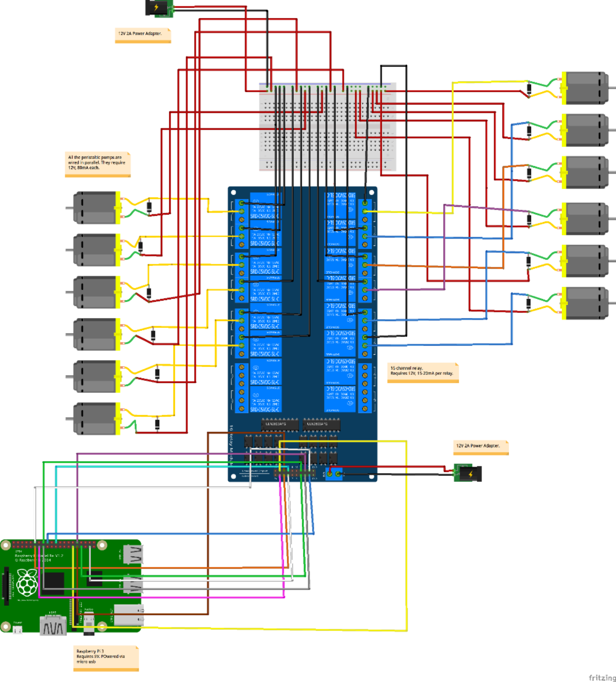
Task: Select the diode beside the top-left motor
Action: (149, 207)
